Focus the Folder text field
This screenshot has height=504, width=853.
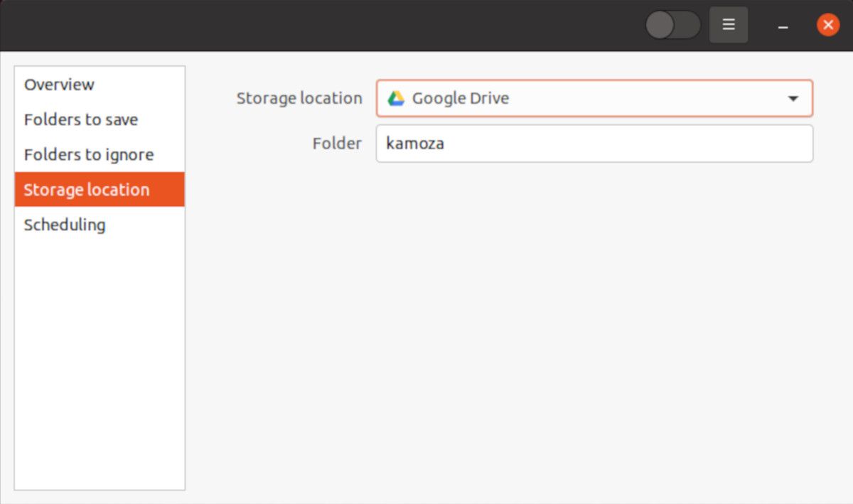point(594,144)
